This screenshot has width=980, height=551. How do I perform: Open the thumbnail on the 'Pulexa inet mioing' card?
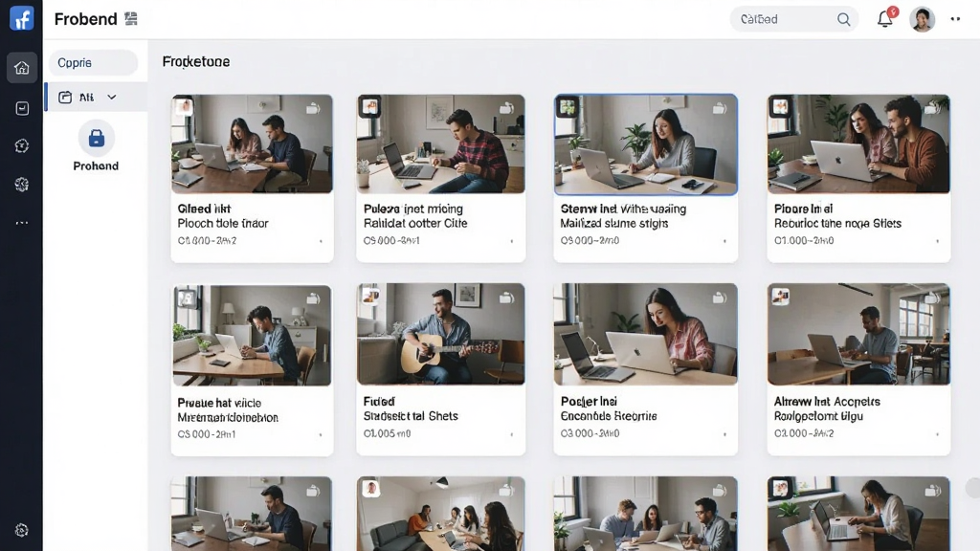point(440,143)
